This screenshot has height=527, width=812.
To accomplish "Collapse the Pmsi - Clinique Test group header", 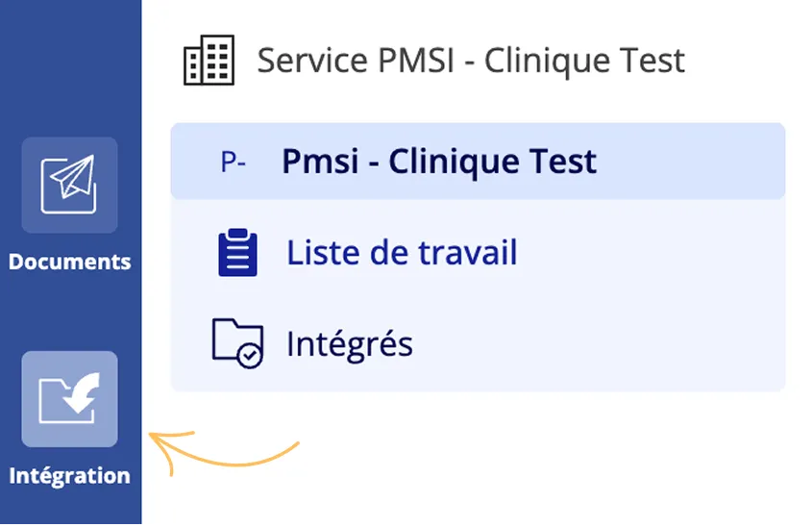I will coord(478,162).
